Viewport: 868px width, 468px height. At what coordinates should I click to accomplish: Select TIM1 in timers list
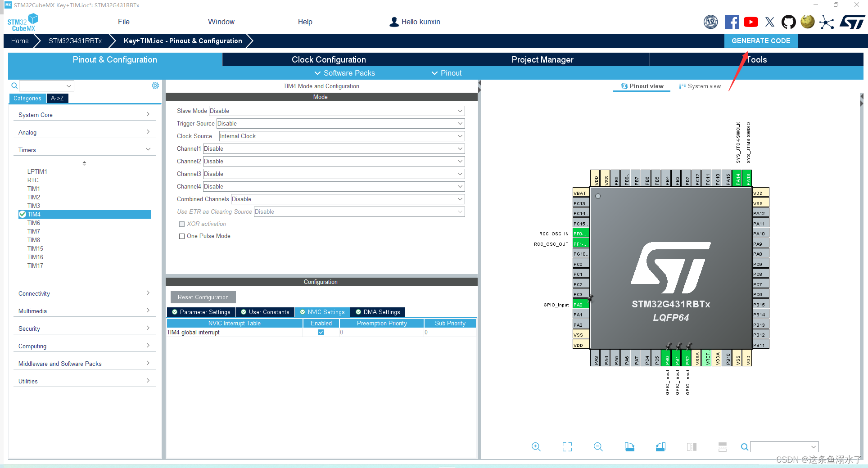[x=34, y=189]
